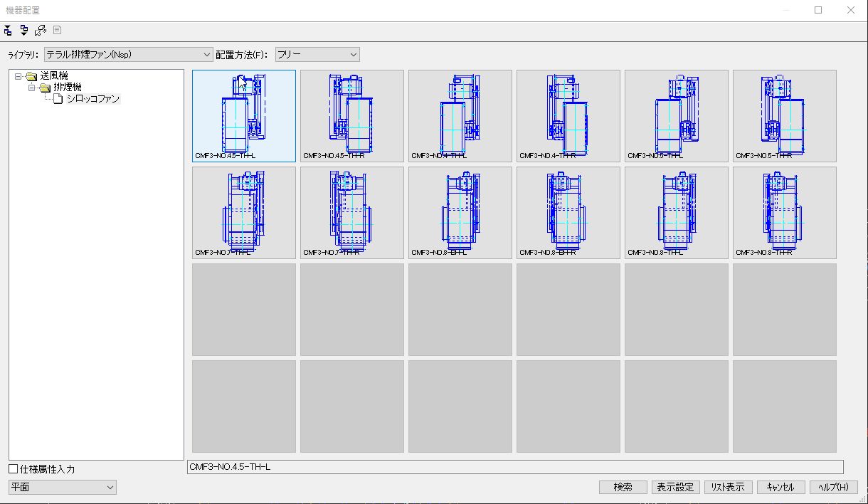This screenshot has height=504, width=868.
Task: Select シロッコファン in the tree
Action: tap(92, 99)
